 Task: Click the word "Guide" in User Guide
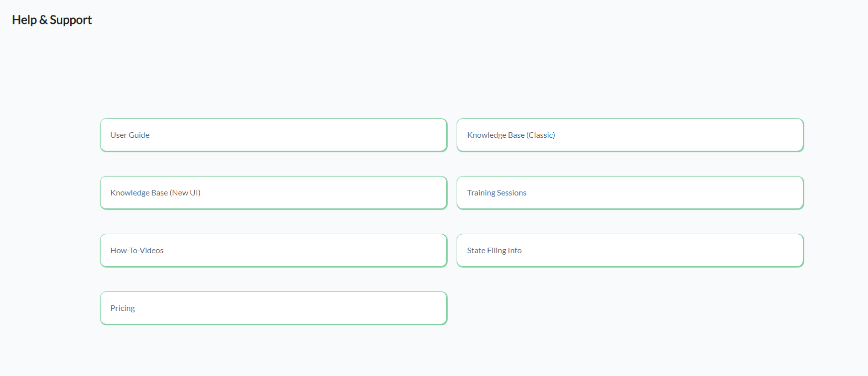139,135
